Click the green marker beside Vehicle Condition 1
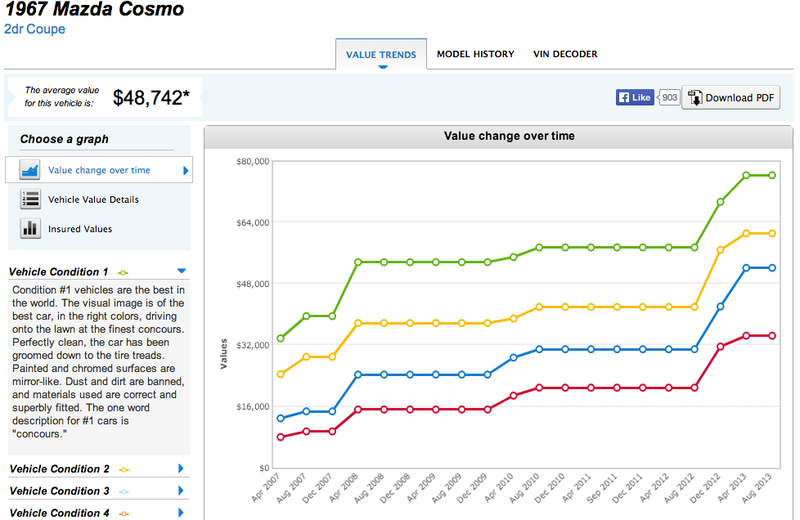Viewport: 800px width, 520px height. coord(123,273)
